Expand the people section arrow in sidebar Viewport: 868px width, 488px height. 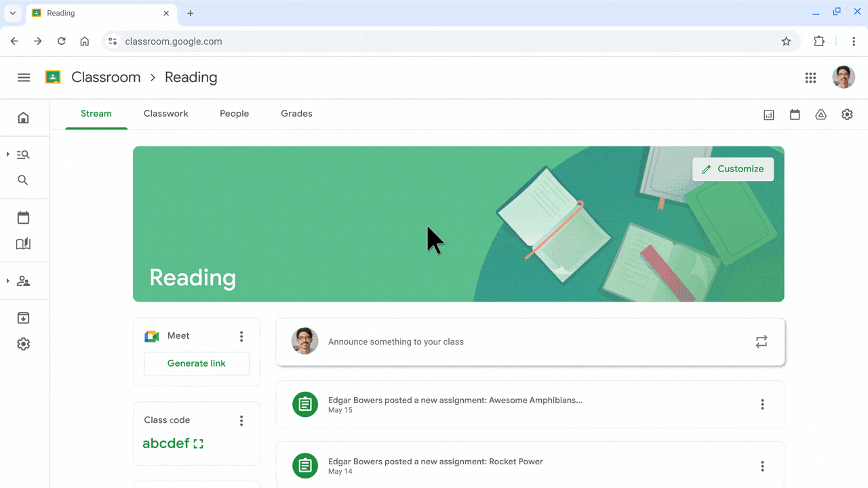[8, 281]
